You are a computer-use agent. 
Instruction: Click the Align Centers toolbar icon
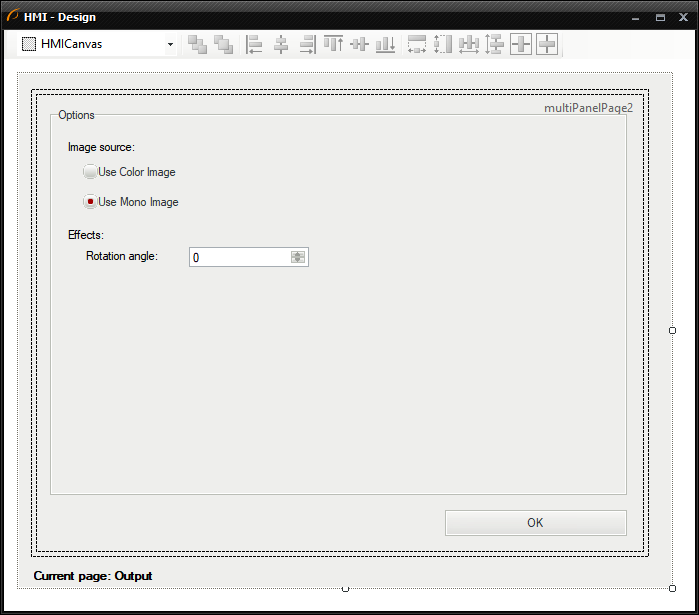tap(281, 44)
